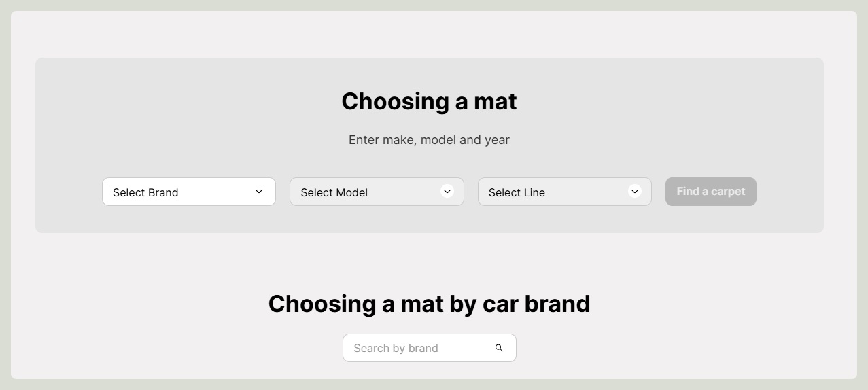868x390 pixels.
Task: Click the "Enter make, model and year" subtitle
Action: pos(429,140)
